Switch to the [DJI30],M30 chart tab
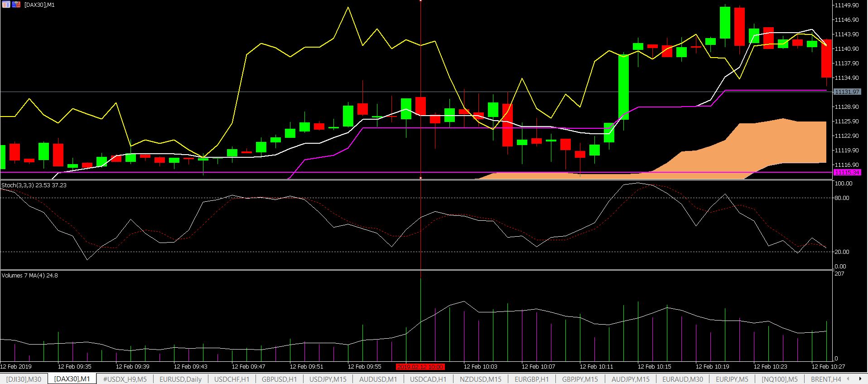Screen dimensions: 868x384 click(x=24, y=379)
